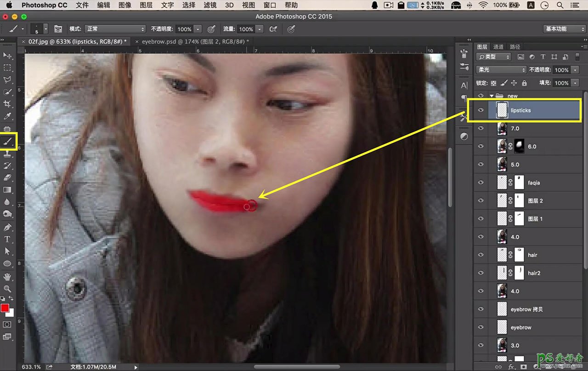Open layer fill 填充 dropdown

pyautogui.click(x=576, y=83)
